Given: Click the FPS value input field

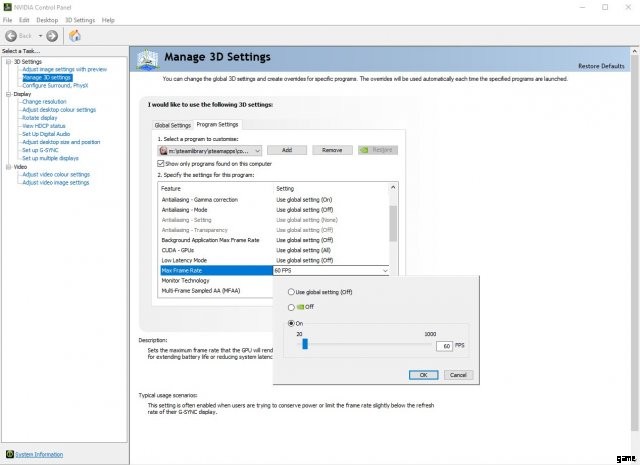Looking at the screenshot, I should pos(443,346).
